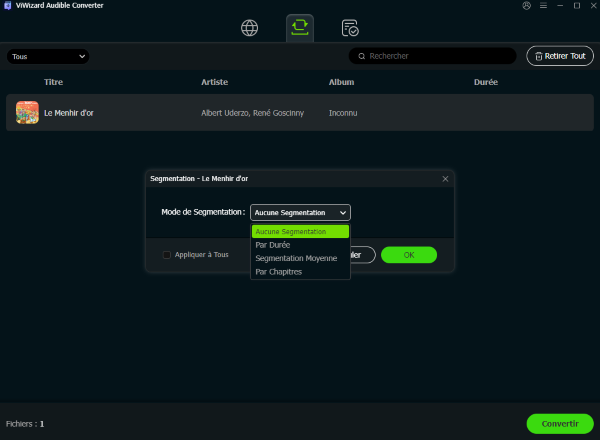600x440 pixels.
Task: Click the Segmentation dialog title bar text
Action: tap(199, 179)
